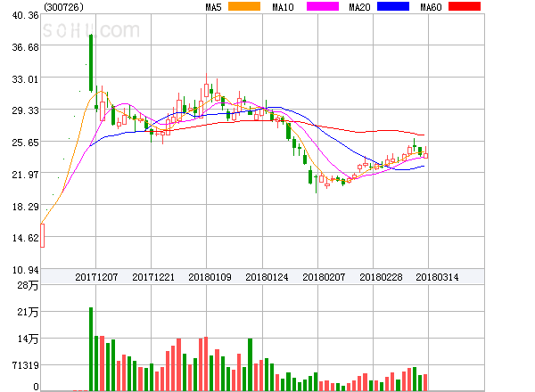The image size is (535, 392).
Task: Click the magenta MA10 legend swatch
Action: pos(323,6)
